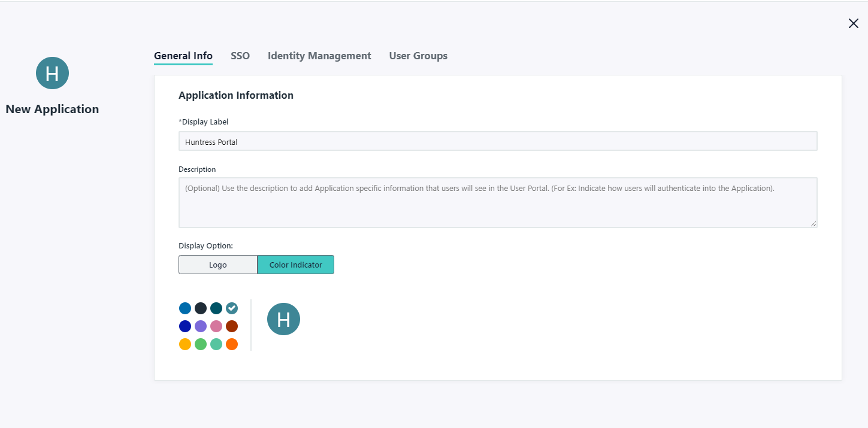Click the "New Application" title text
Screen dimensions: 868x428
click(x=52, y=109)
